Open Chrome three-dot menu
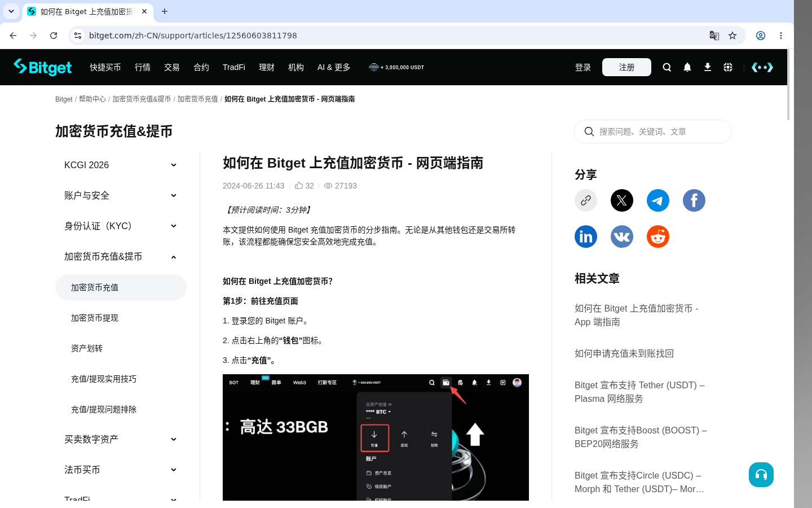The image size is (812, 508). [x=781, y=36]
